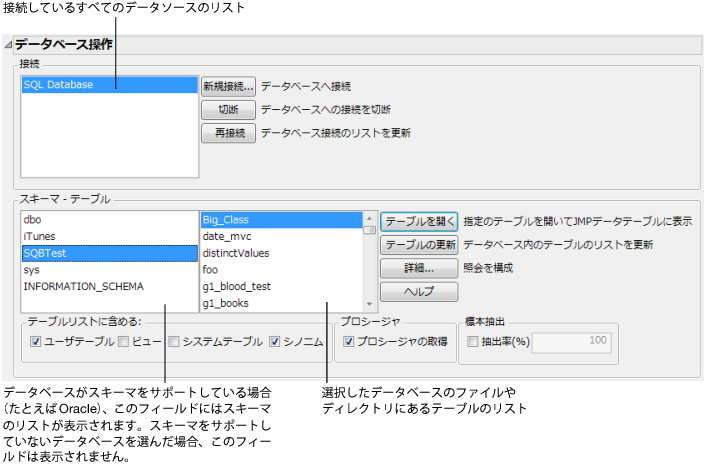
Task: Click the sampling rate field showing 100
Action: [572, 343]
